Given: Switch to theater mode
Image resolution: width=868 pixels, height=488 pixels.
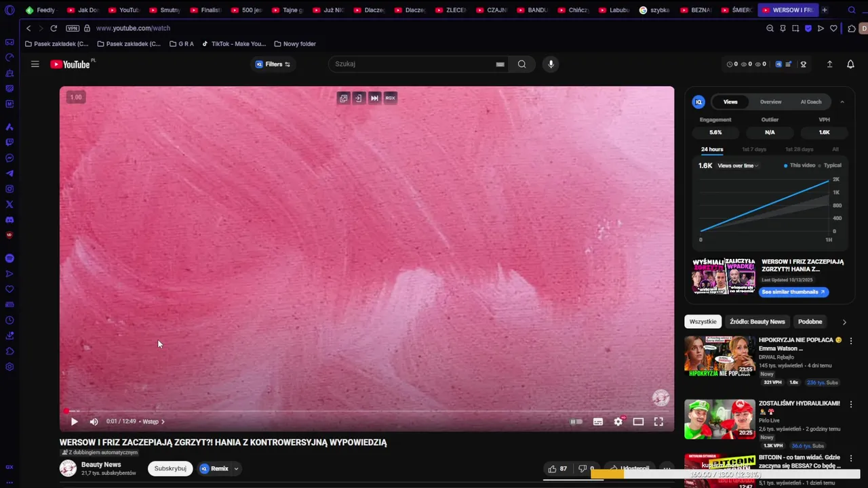Looking at the screenshot, I should click(638, 422).
